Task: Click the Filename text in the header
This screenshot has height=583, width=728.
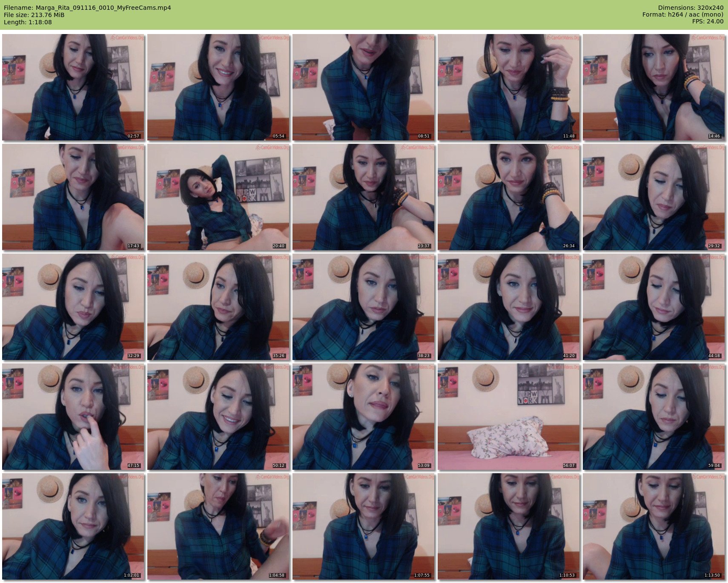Action: (87, 8)
